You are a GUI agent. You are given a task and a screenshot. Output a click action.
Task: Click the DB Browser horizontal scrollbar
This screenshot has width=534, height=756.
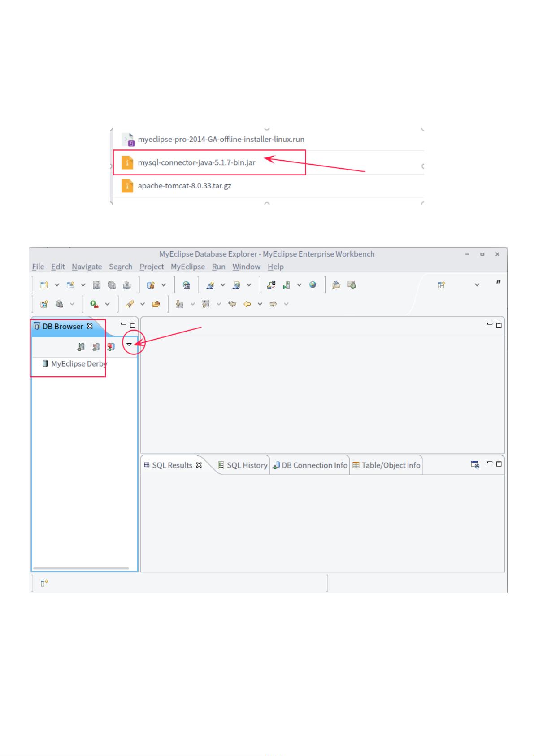[x=81, y=568]
